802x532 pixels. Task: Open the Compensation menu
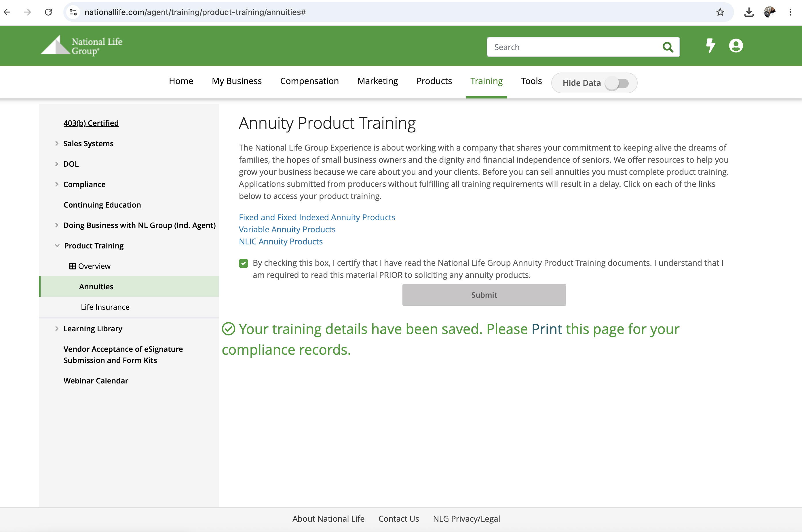click(x=309, y=81)
